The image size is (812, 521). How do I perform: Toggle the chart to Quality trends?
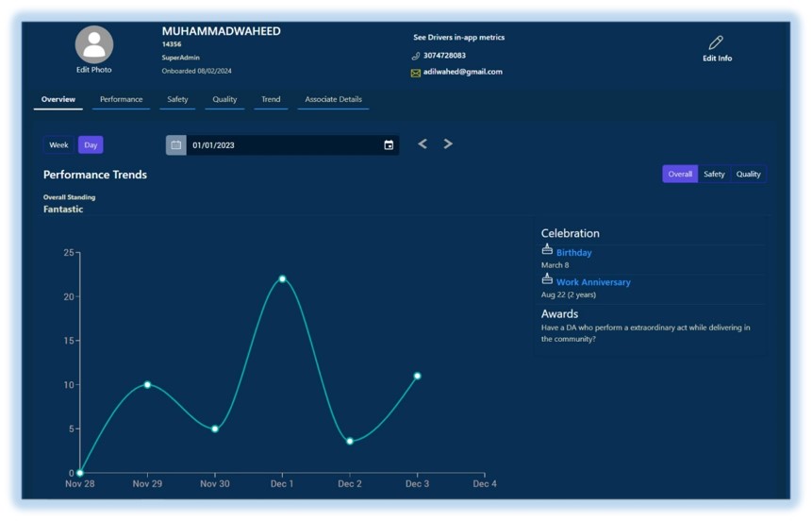click(749, 175)
